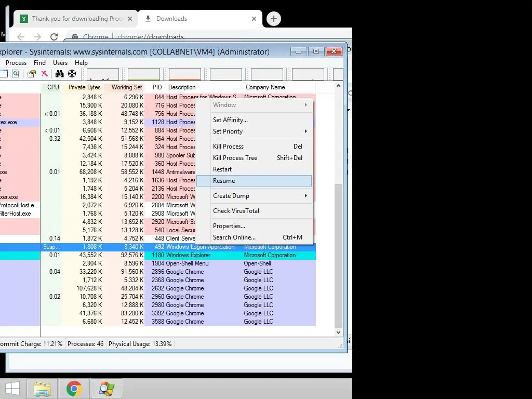
Task: Open Properties... from context menu
Action: click(x=254, y=225)
